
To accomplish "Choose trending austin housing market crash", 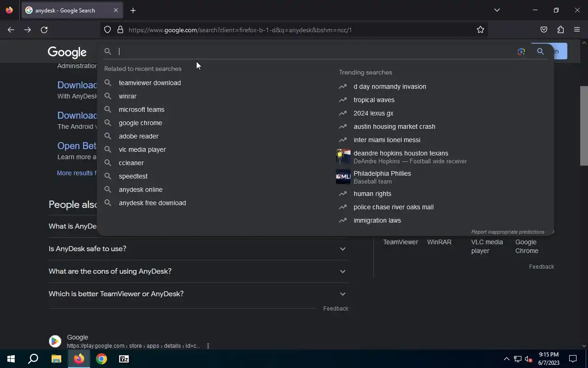I will (395, 126).
